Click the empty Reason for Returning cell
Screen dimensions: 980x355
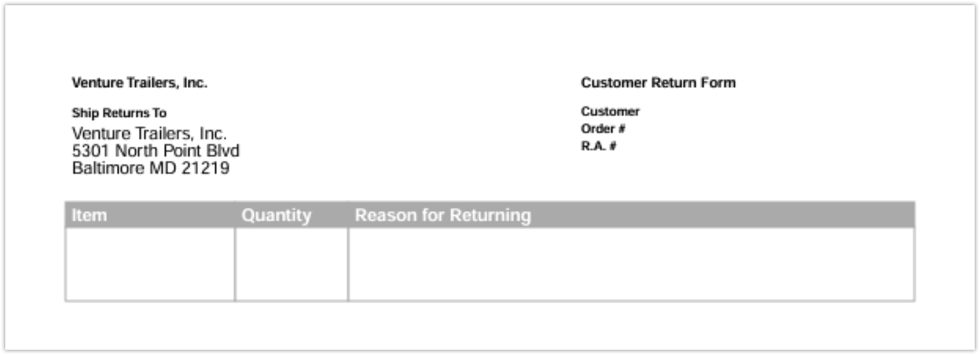point(631,264)
